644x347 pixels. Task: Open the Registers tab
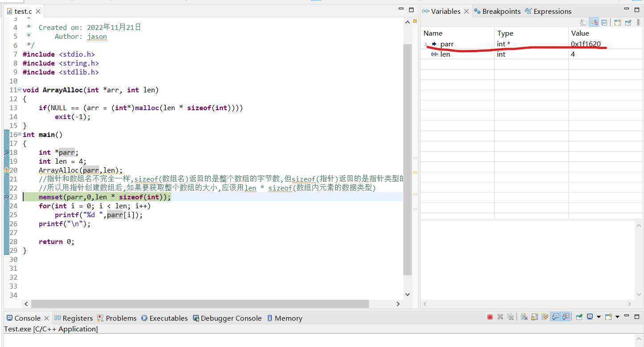tap(74, 318)
